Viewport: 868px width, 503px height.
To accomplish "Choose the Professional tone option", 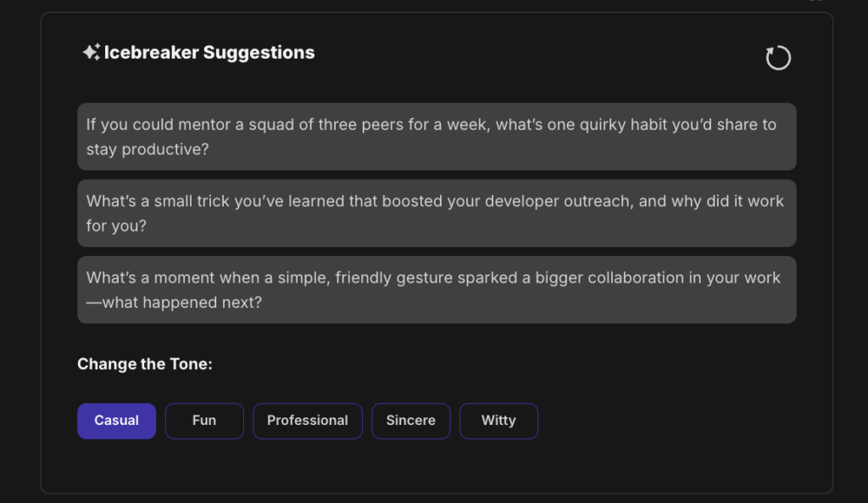I will [x=307, y=421].
